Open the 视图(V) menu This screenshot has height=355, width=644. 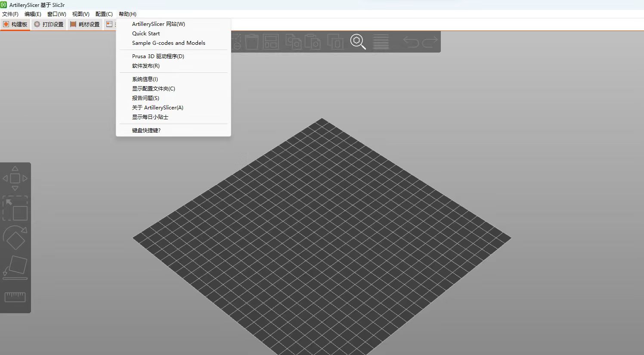point(80,14)
